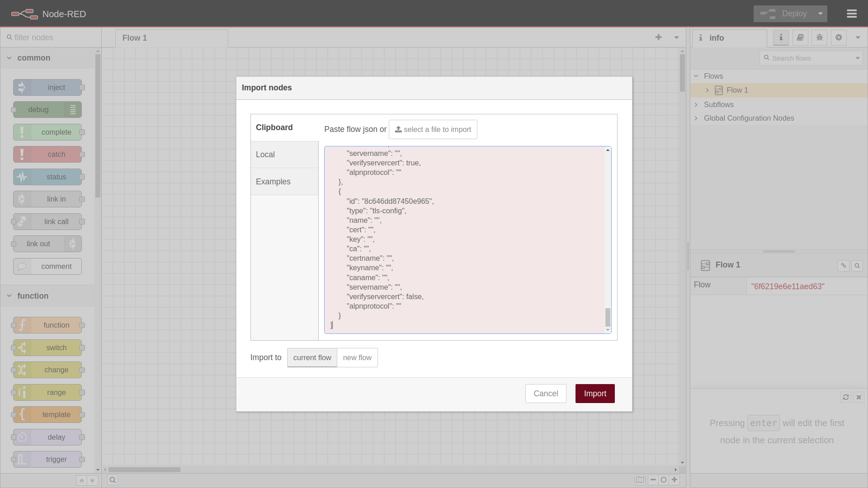Toggle the workspace navigator map icon
868x488 pixels.
tap(640, 480)
